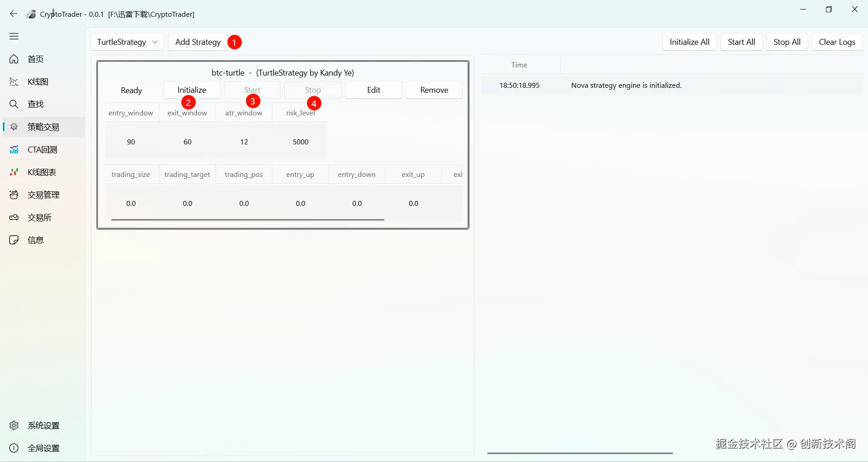Open the 首页 home icon

coord(14,59)
